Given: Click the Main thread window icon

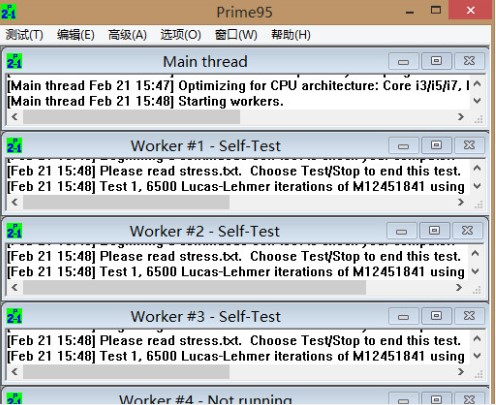Looking at the screenshot, I should coord(14,61).
